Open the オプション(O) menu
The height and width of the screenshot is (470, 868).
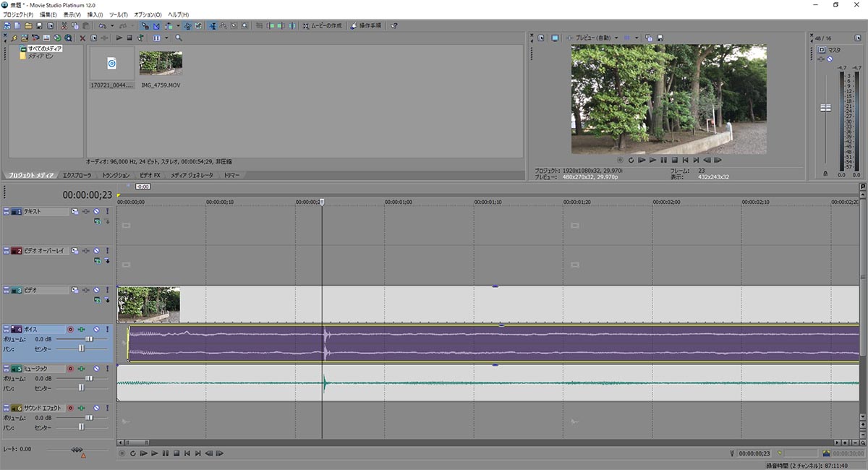[148, 14]
